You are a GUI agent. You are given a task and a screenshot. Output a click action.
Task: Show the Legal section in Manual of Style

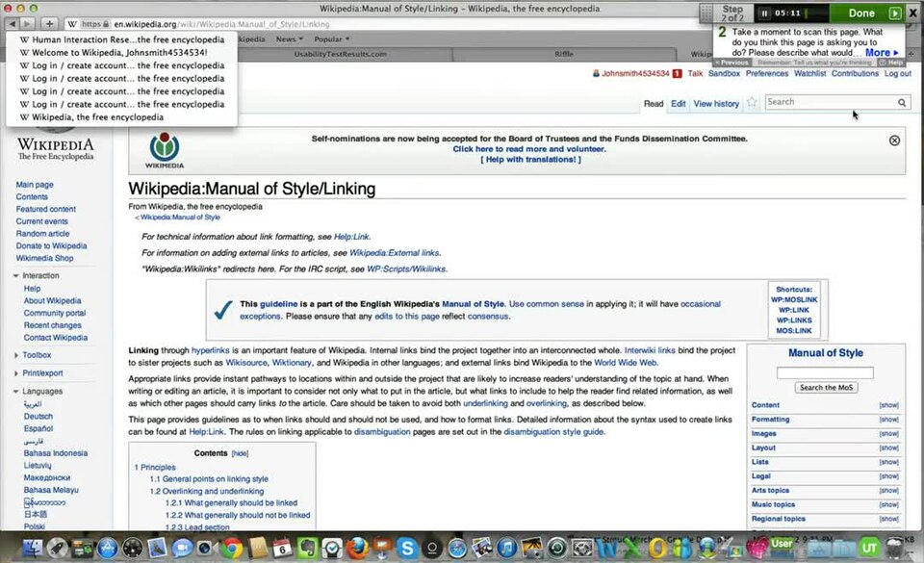(888, 476)
